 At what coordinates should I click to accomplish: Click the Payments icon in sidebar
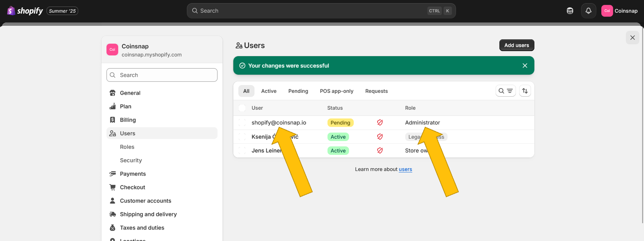(x=113, y=174)
